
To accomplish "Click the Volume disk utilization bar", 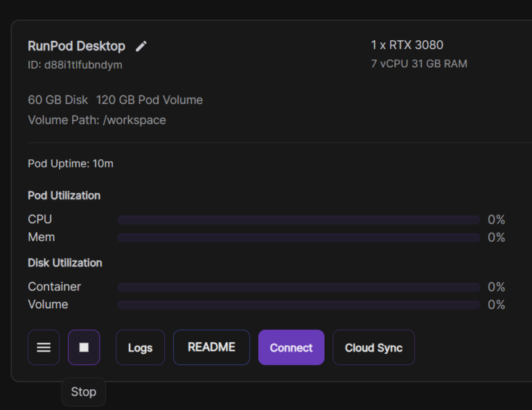I will (298, 305).
